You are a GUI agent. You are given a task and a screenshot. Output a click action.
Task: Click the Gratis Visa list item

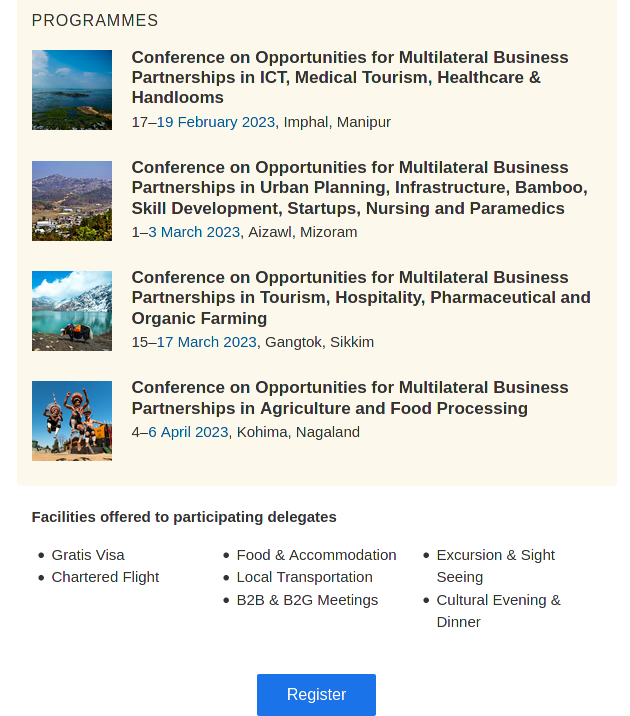point(88,555)
